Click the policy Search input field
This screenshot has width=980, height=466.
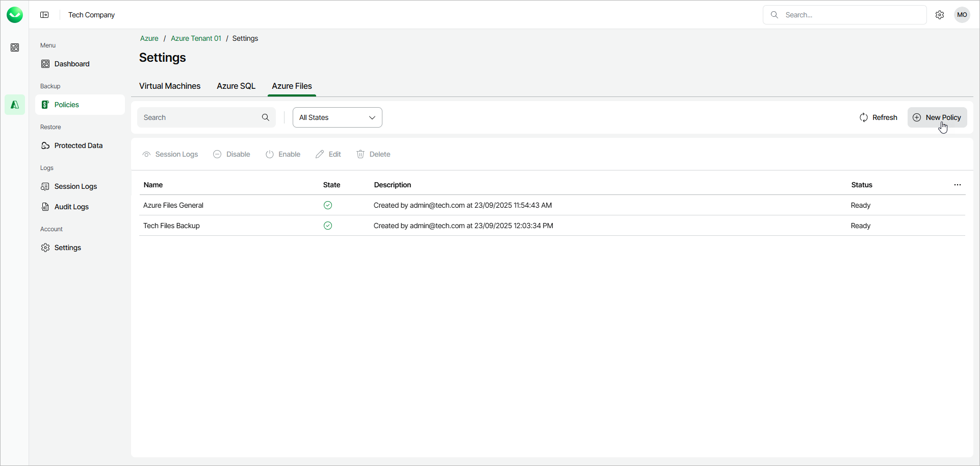pos(200,117)
